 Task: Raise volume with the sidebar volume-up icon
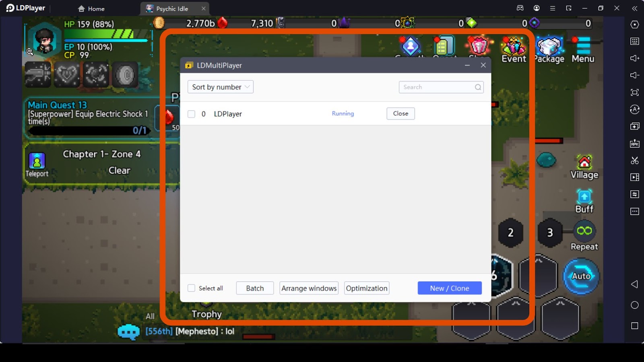tap(635, 58)
